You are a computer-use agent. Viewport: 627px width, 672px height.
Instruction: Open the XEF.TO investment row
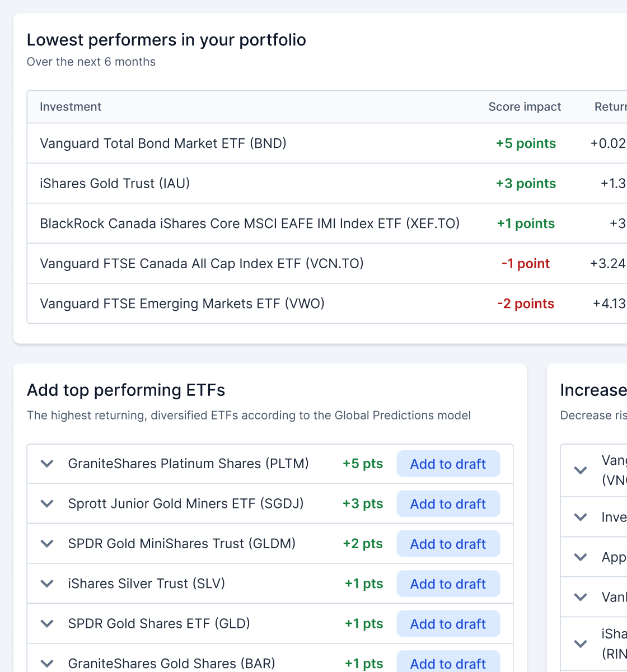[x=250, y=223]
